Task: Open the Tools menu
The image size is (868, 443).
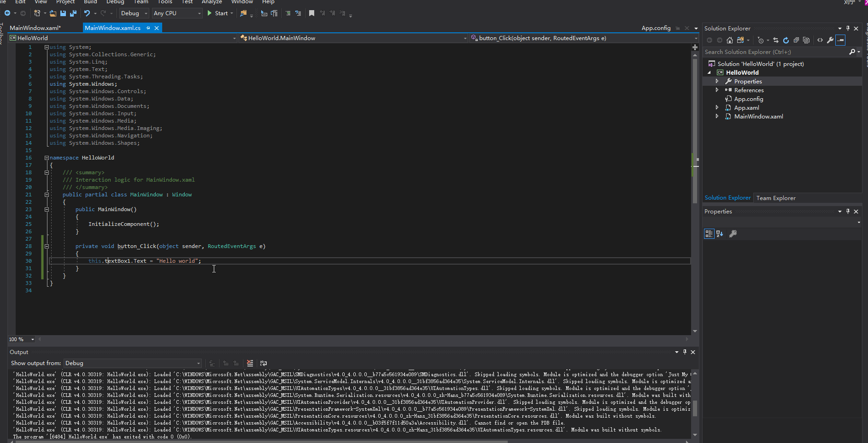Action: point(165,2)
